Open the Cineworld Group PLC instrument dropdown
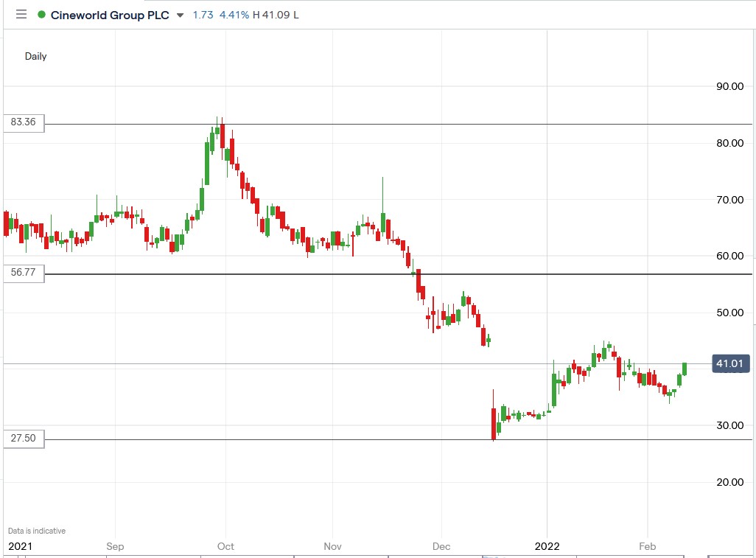 179,14
